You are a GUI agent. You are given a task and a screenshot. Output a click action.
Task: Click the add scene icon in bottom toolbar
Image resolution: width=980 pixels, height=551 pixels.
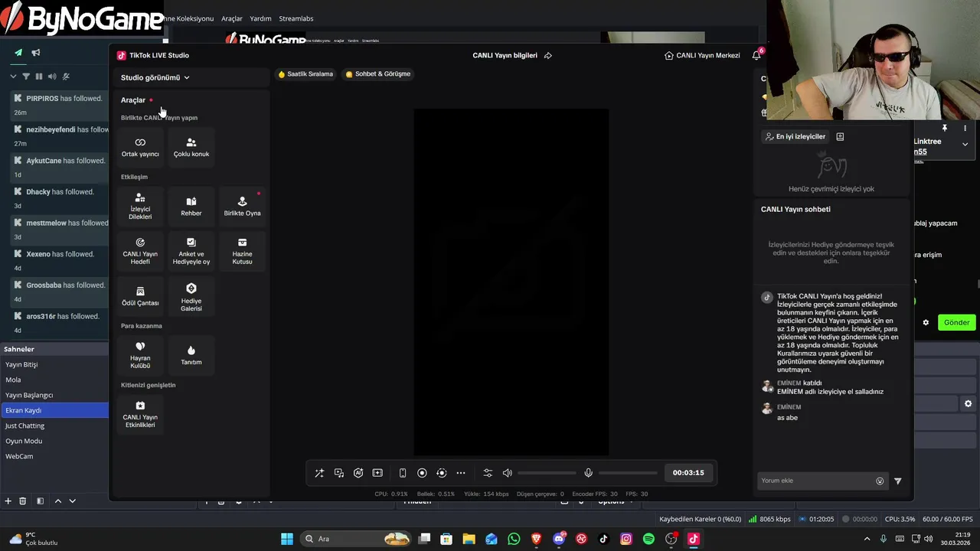377,473
